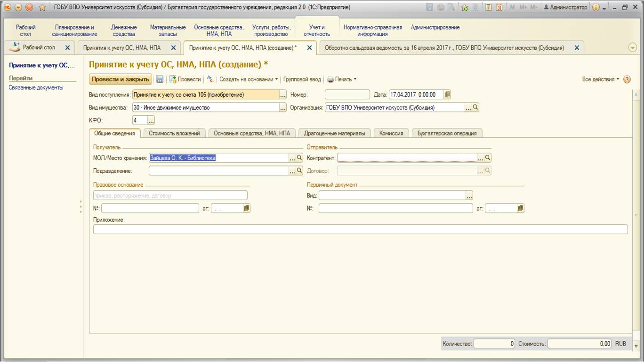Switch to the Стоимость вложений tab
Image resolution: width=644 pixels, height=362 pixels.
pos(174,133)
